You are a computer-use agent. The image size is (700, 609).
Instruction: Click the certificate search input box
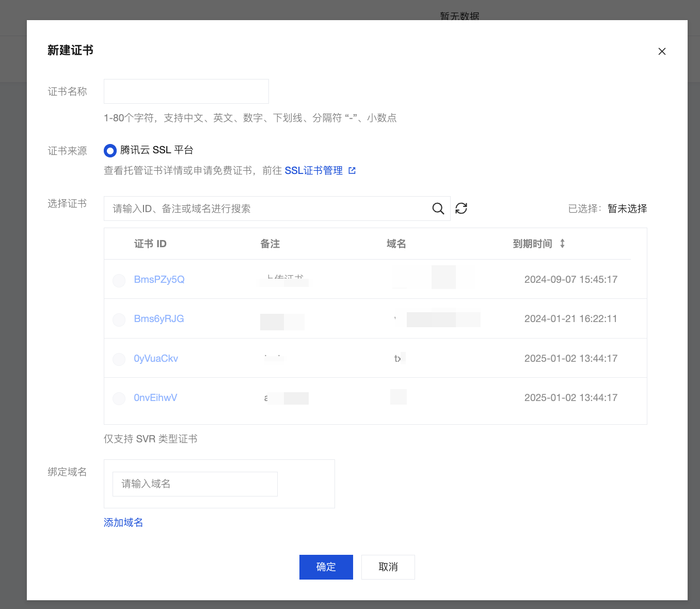268,209
